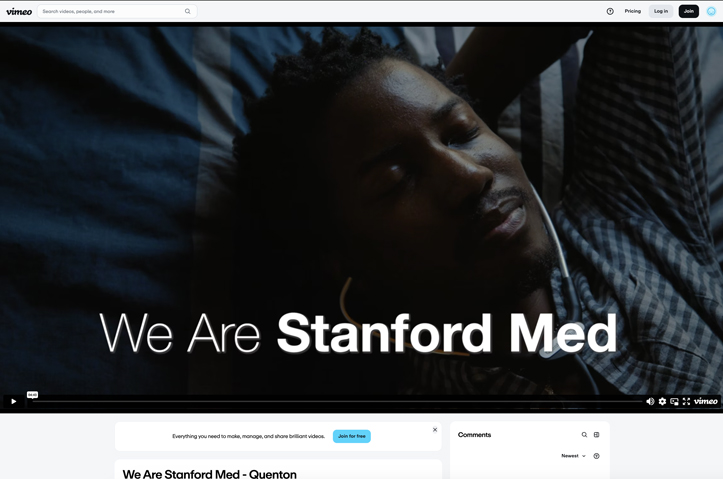Open the Newest sort dropdown

pyautogui.click(x=573, y=456)
